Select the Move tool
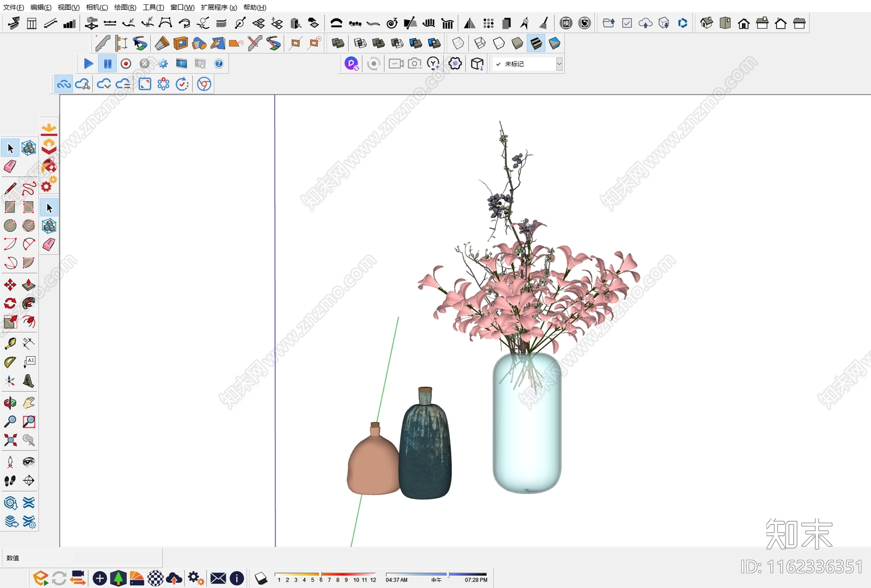 10,285
